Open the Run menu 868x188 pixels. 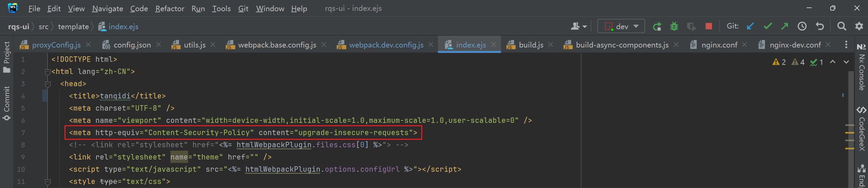(198, 8)
